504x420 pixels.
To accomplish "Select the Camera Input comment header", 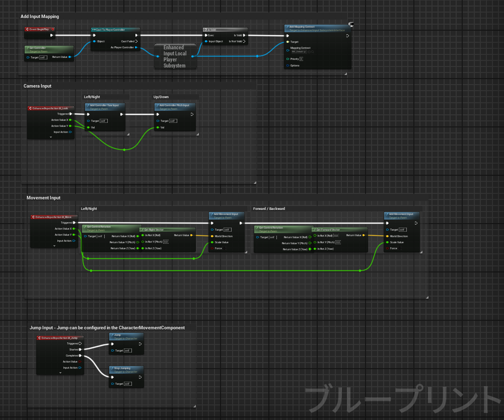I will point(38,86).
